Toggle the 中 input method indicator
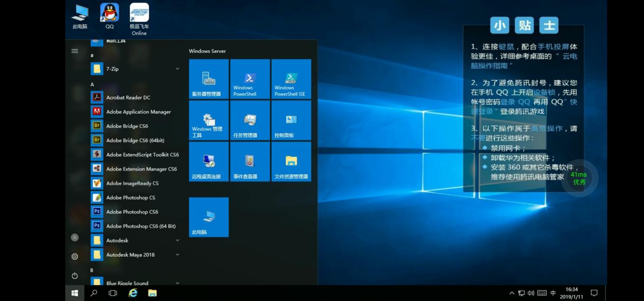 click(x=553, y=293)
